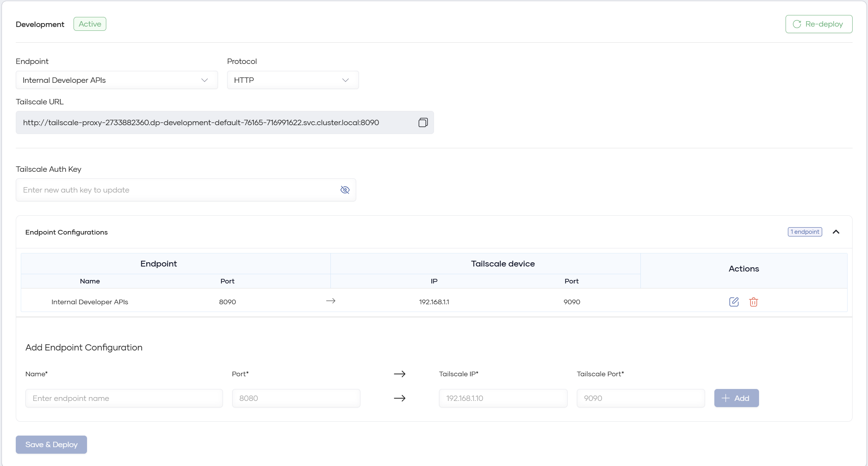This screenshot has height=466, width=868.
Task: Focus the Tailscale Auth Key field
Action: tap(186, 190)
